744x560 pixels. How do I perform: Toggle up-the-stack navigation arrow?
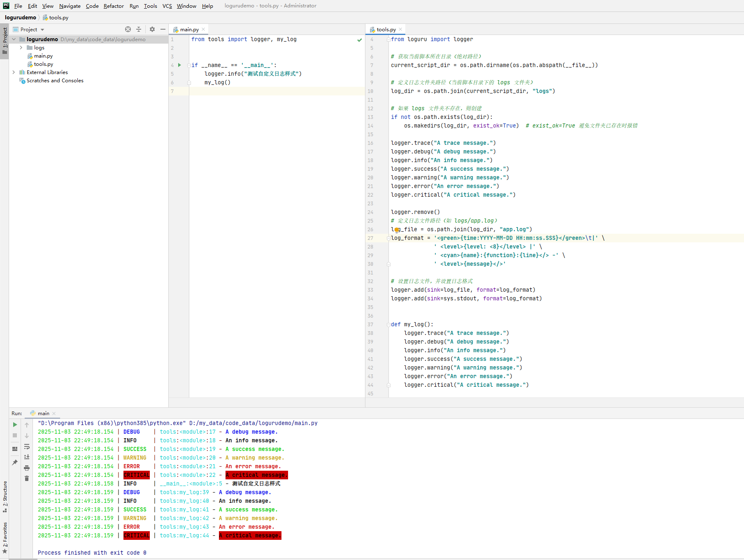coord(27,425)
